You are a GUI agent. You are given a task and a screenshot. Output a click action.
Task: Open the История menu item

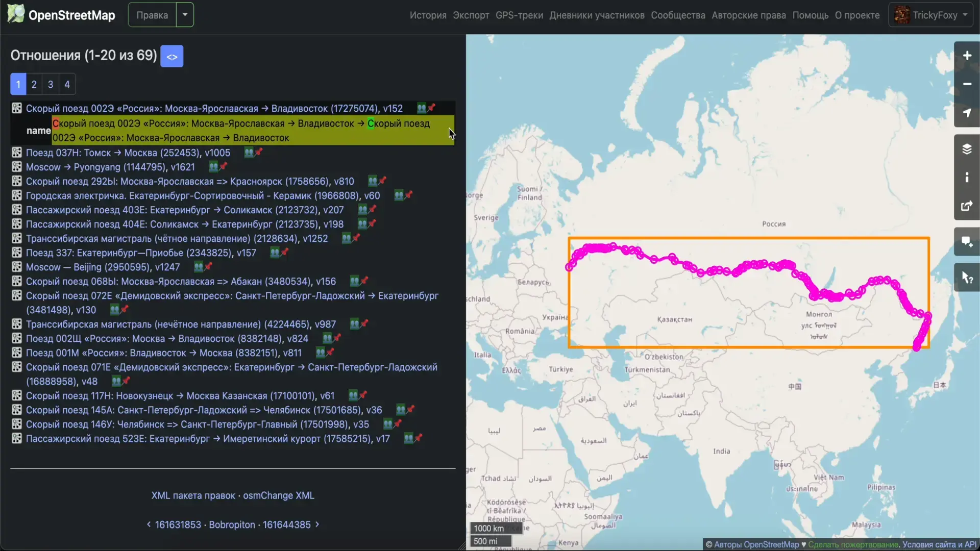click(428, 15)
